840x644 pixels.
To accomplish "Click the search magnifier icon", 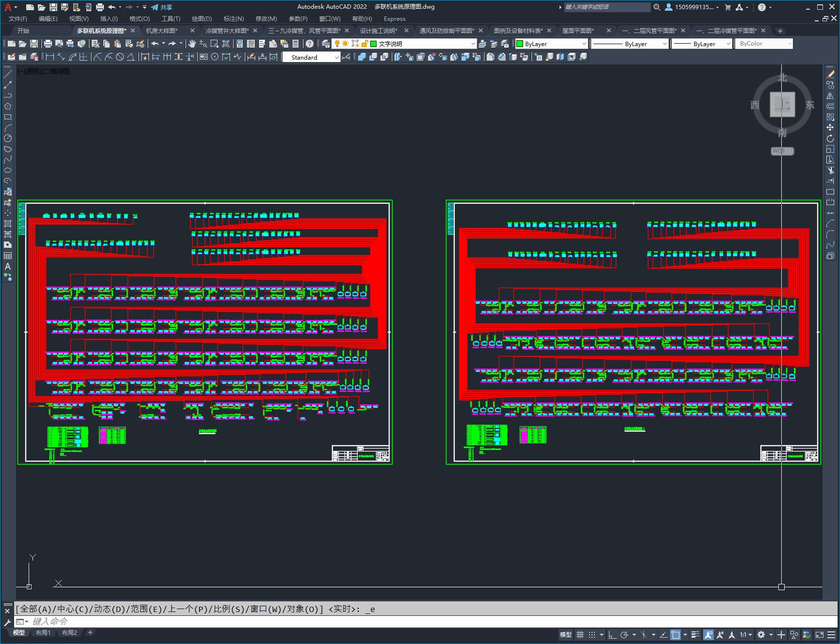I will [x=657, y=7].
